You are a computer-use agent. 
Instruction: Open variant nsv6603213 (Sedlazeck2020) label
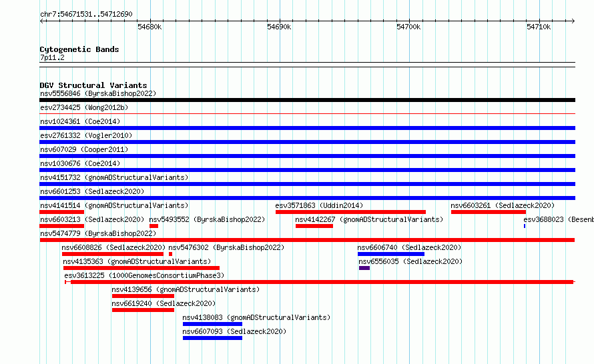(x=92, y=219)
